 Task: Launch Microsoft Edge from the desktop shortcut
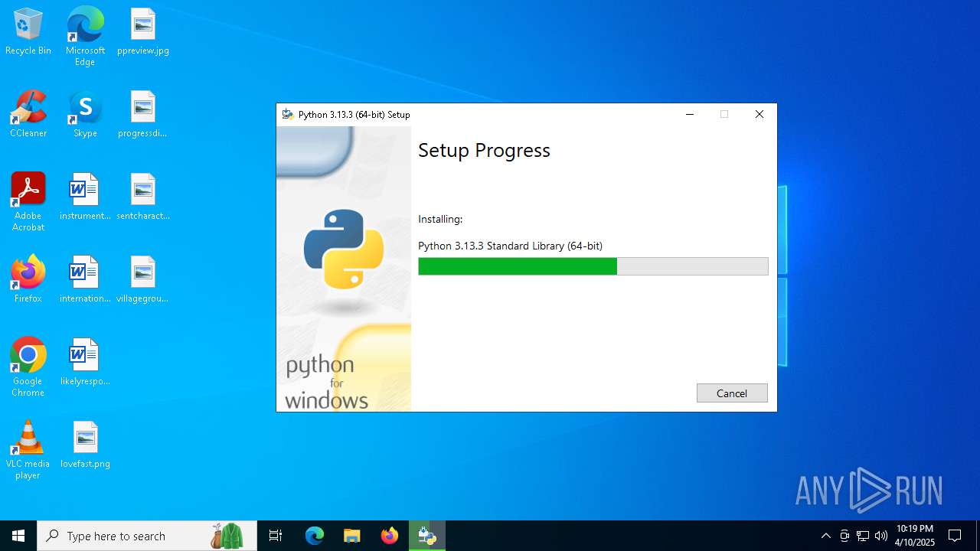click(x=85, y=37)
